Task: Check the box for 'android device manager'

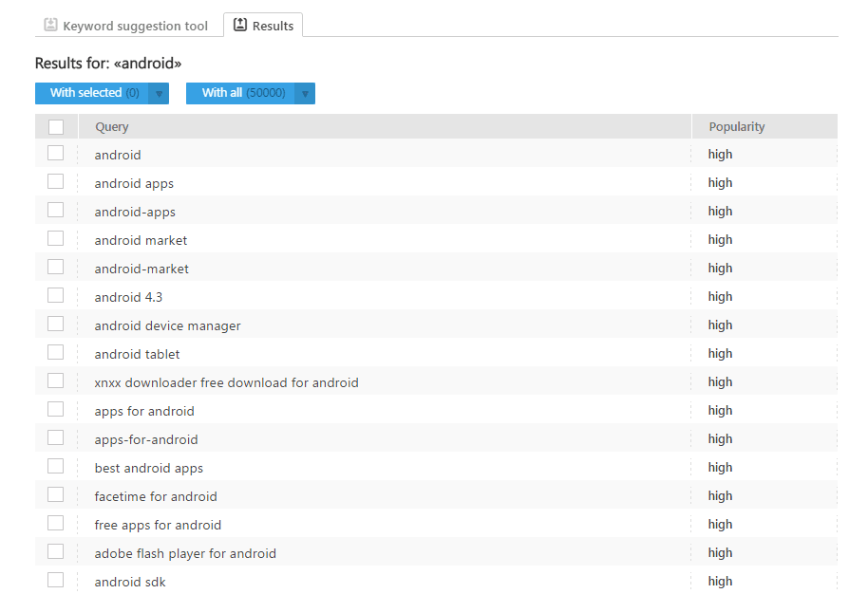Action: point(55,324)
